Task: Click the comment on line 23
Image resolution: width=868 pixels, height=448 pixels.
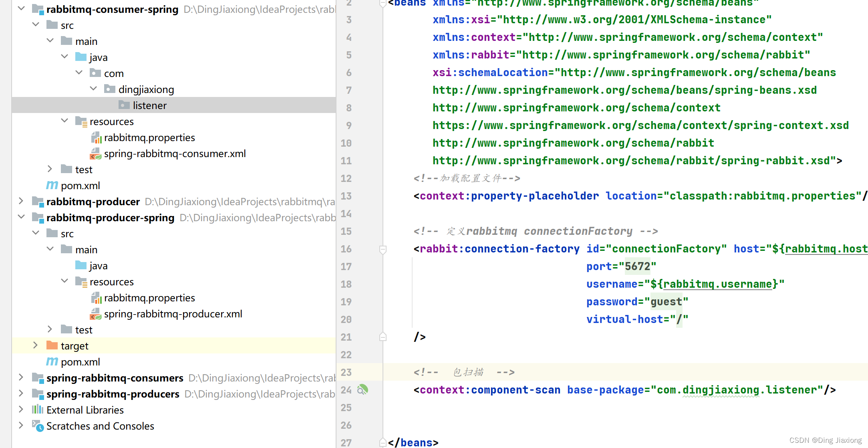Action: [464, 372]
